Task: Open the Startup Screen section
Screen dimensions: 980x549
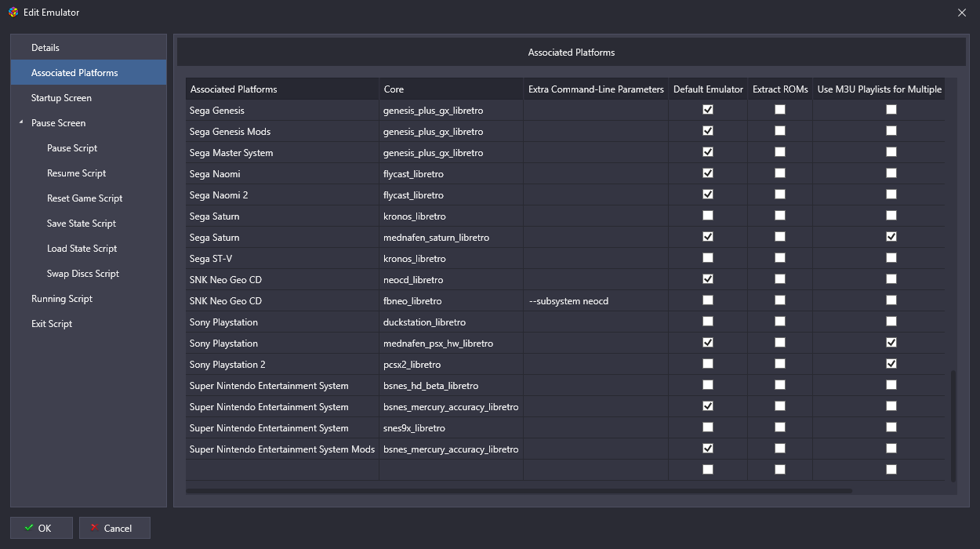Action: (89, 98)
